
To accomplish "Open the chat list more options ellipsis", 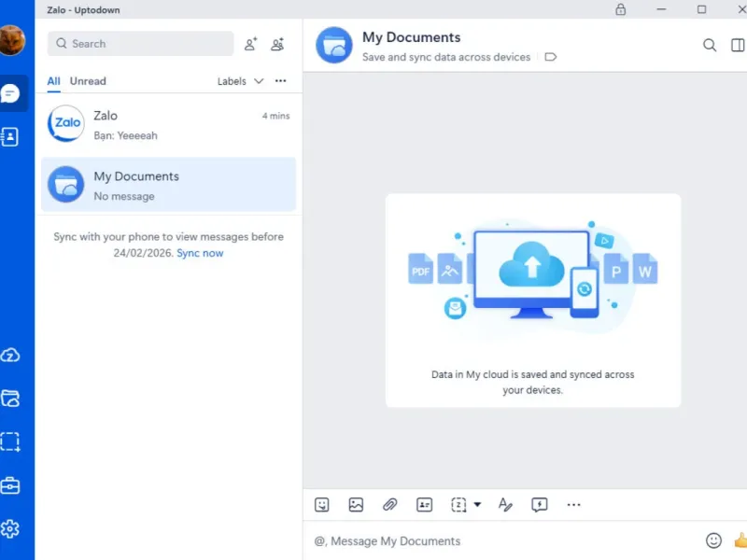I will [281, 81].
